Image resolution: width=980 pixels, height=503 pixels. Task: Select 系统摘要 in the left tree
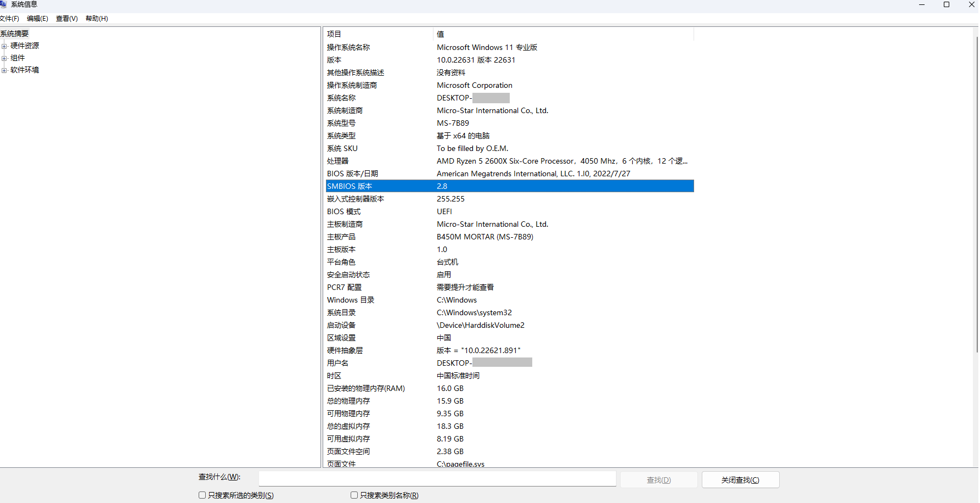15,33
